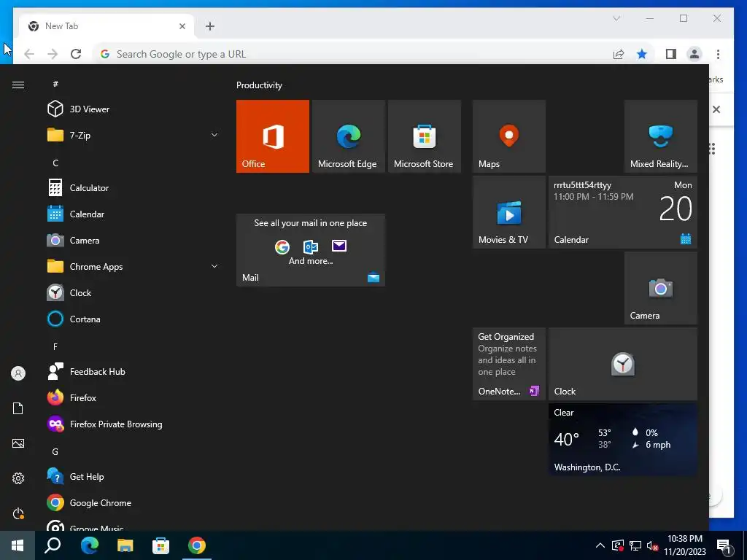Reload the page in Chrome
This screenshot has width=747, height=560.
pyautogui.click(x=76, y=54)
